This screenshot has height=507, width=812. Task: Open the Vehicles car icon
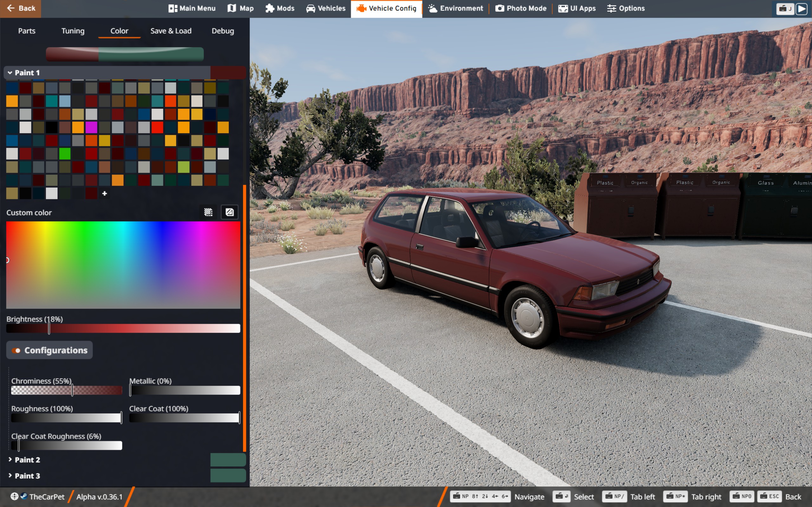coord(311,8)
